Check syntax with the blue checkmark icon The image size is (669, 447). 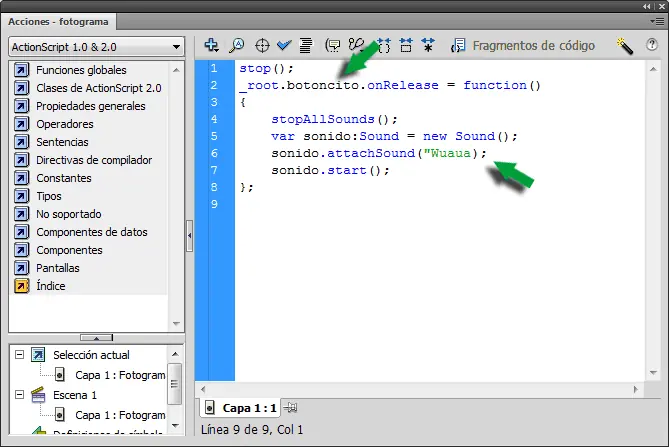tap(284, 45)
